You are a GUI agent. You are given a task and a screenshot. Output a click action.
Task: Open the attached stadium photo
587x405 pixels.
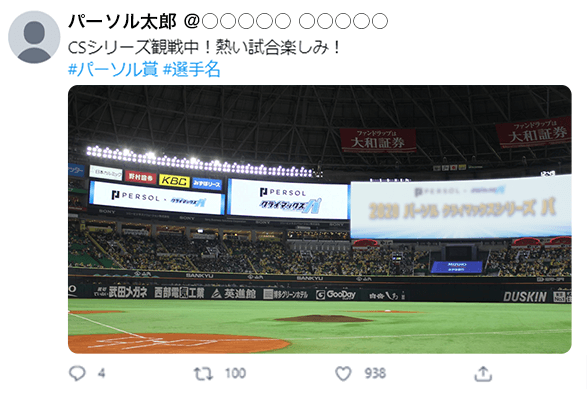[320, 219]
